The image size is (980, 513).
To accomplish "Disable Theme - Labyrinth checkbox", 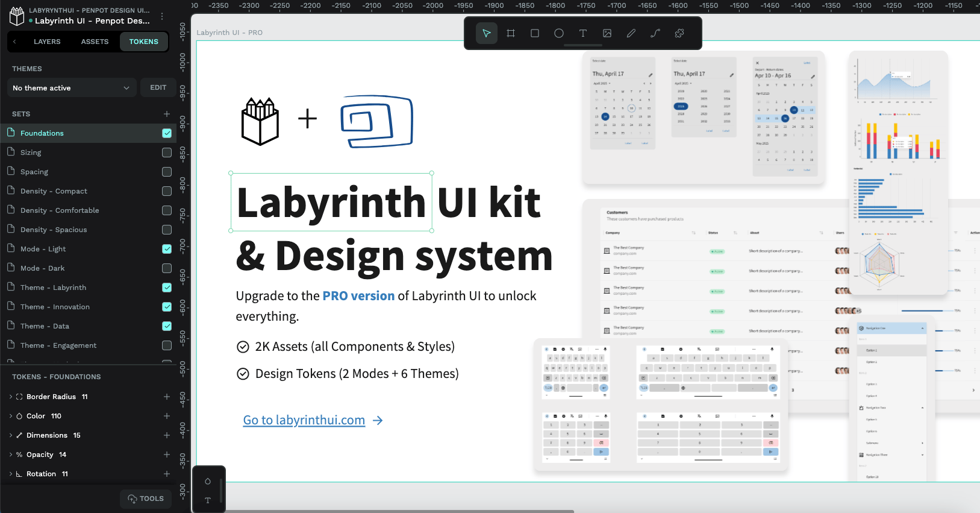I will click(167, 288).
